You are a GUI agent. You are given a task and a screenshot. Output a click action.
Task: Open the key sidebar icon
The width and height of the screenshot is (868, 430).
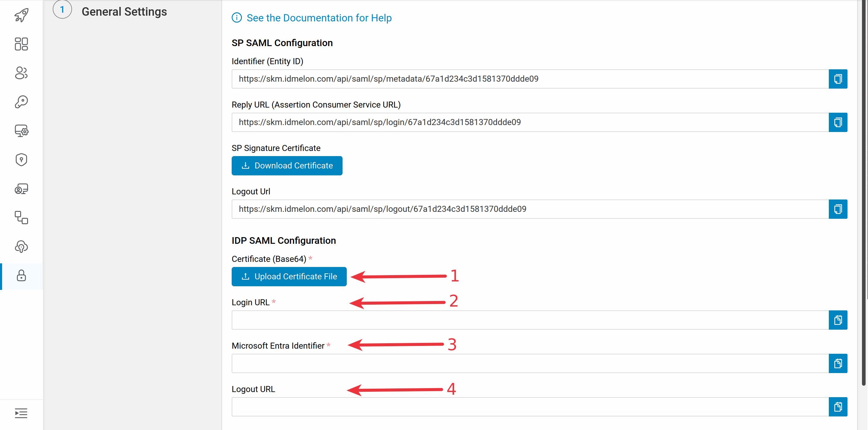[x=21, y=102]
